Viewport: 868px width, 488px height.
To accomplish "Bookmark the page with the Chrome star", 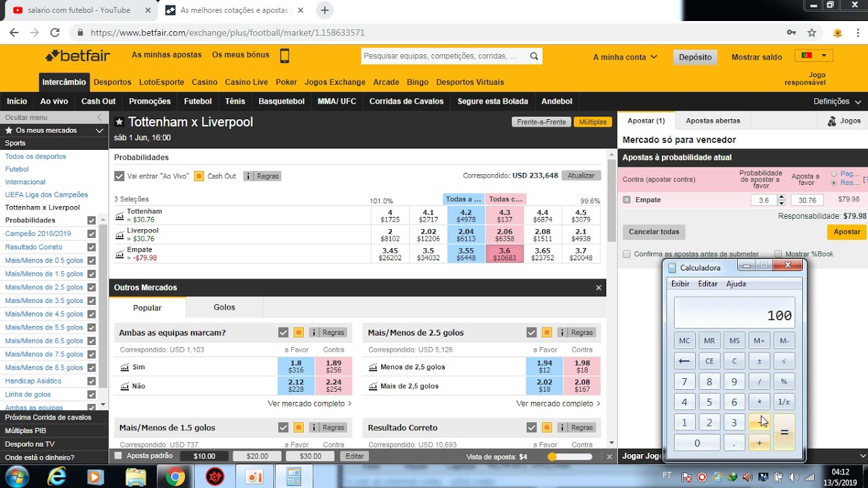I will pos(812,33).
